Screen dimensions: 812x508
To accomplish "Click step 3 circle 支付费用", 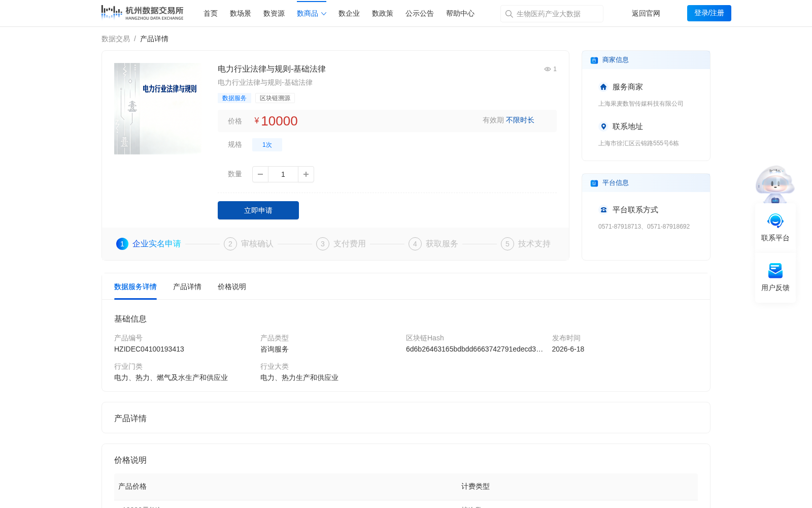I will pyautogui.click(x=323, y=244).
